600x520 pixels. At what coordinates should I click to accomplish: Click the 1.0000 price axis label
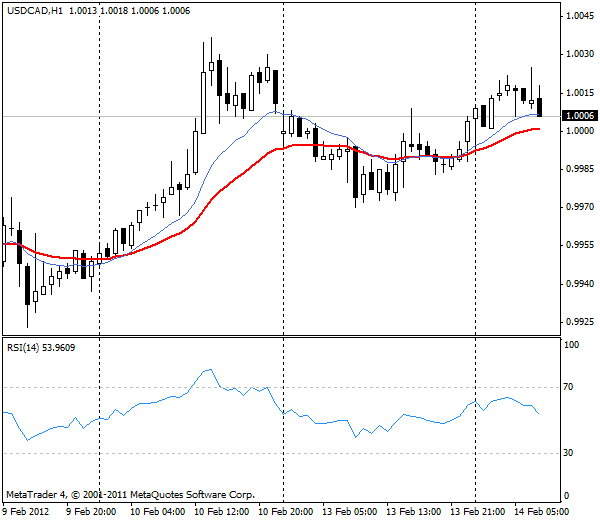tap(580, 131)
